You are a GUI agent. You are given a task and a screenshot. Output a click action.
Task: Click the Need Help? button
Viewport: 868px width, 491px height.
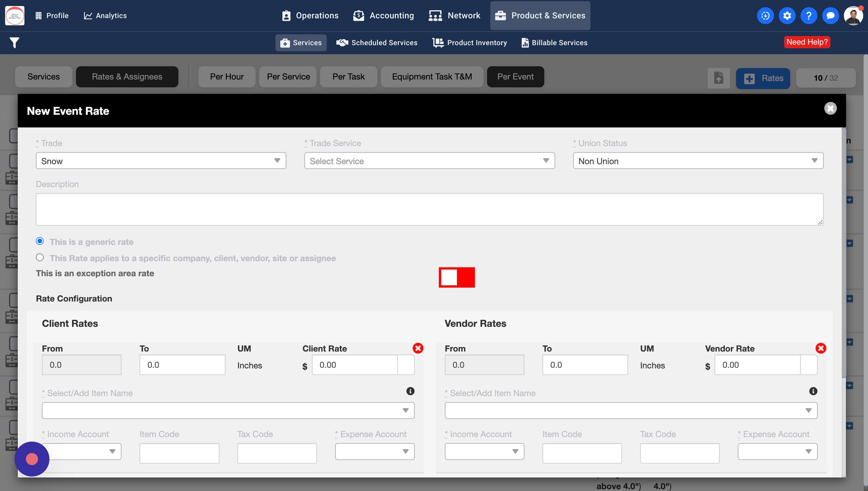[807, 42]
